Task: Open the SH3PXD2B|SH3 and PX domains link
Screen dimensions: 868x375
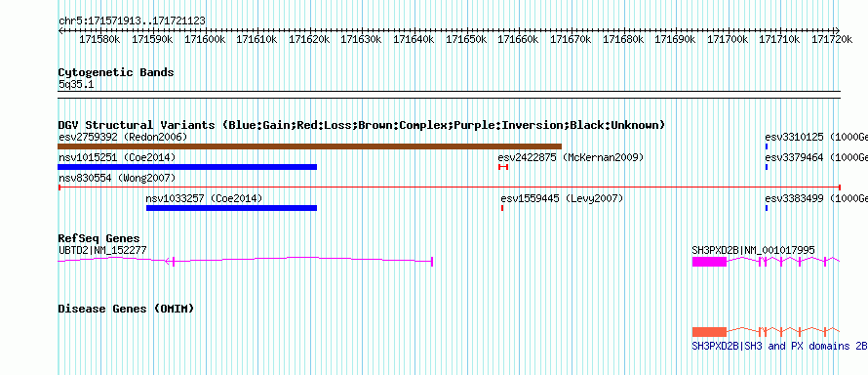Action: click(779, 347)
